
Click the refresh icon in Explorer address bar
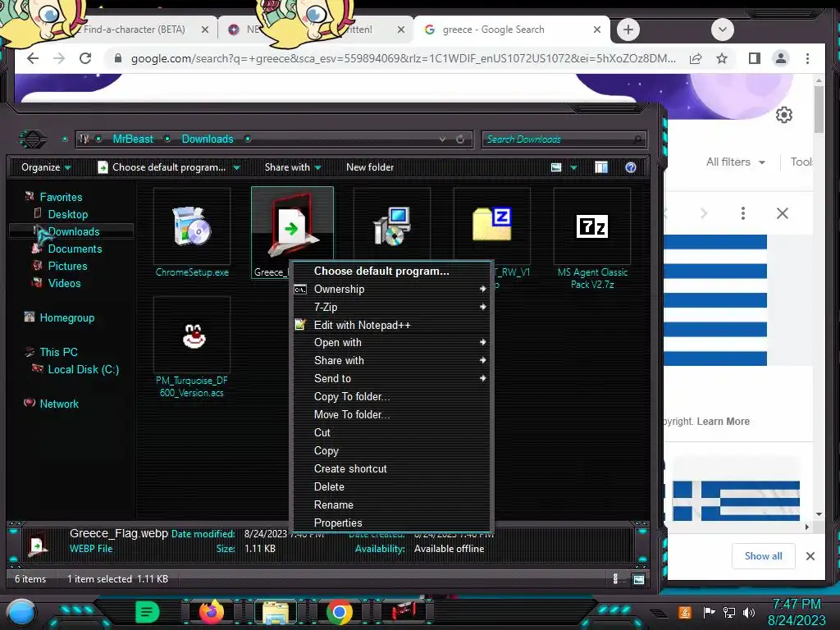460,139
